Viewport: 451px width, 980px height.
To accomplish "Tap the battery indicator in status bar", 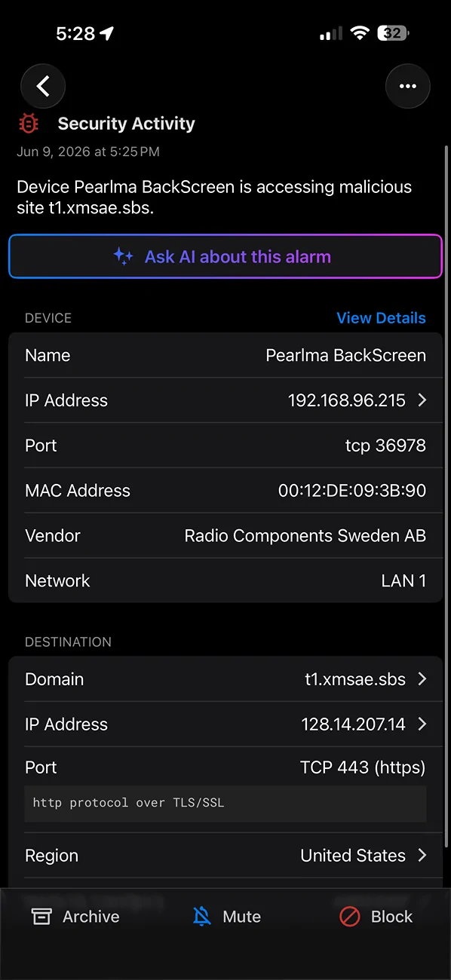I will [394, 33].
